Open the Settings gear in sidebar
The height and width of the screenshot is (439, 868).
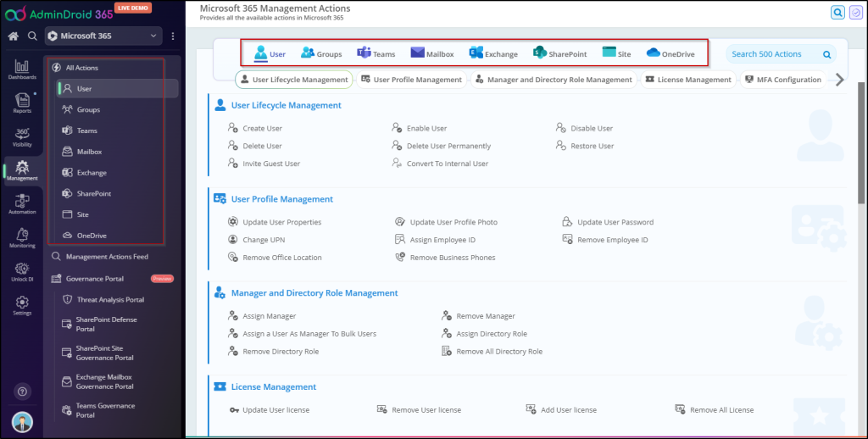(x=22, y=305)
